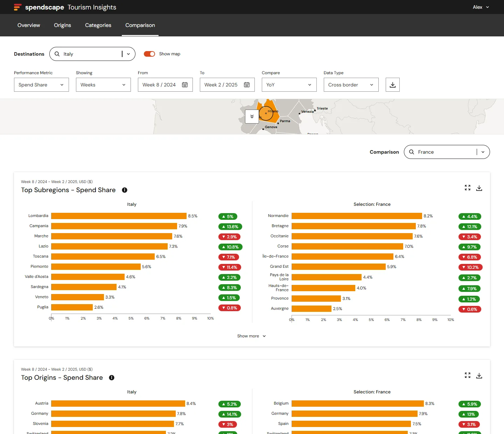Open the Compare YoY dropdown

pyautogui.click(x=289, y=85)
